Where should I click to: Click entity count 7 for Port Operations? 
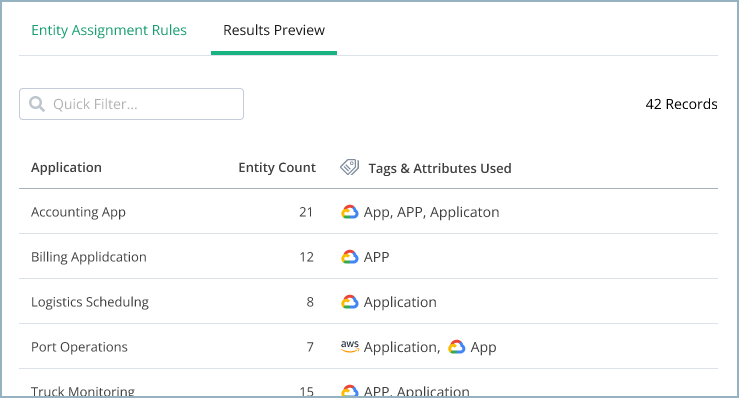310,347
